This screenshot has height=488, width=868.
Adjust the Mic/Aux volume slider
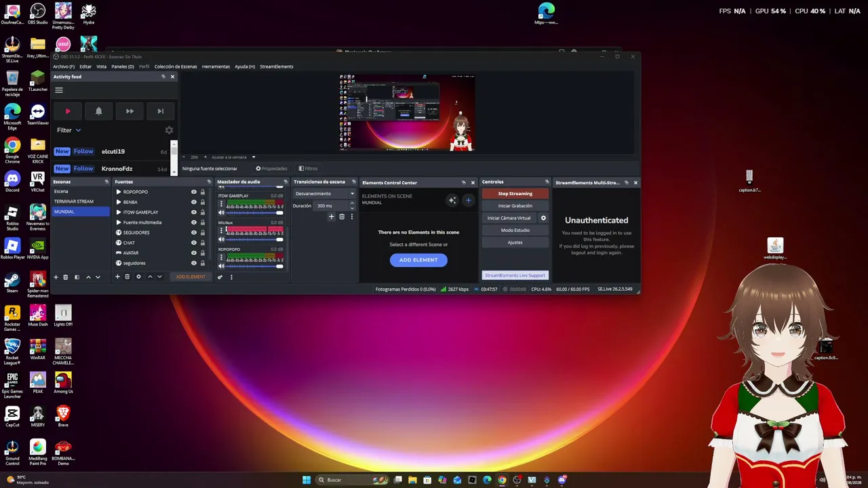[254, 239]
